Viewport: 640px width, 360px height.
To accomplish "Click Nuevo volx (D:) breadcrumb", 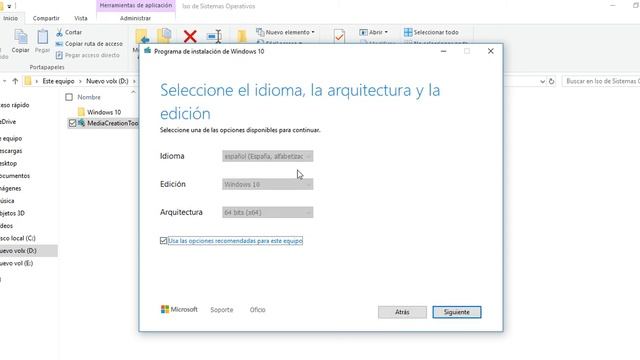I will [107, 81].
